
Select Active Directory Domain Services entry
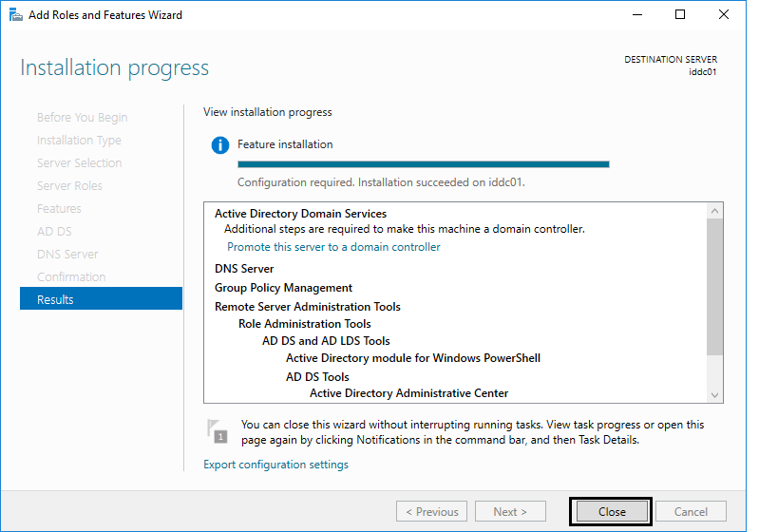(x=301, y=214)
